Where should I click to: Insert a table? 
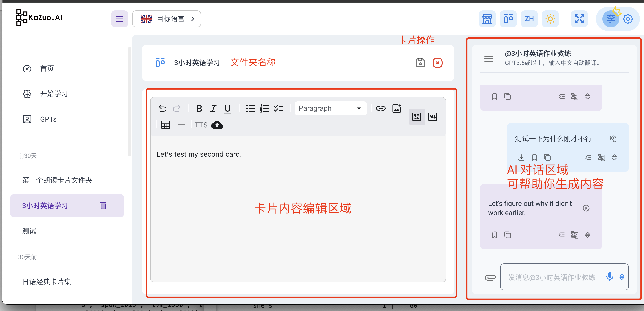coord(166,125)
